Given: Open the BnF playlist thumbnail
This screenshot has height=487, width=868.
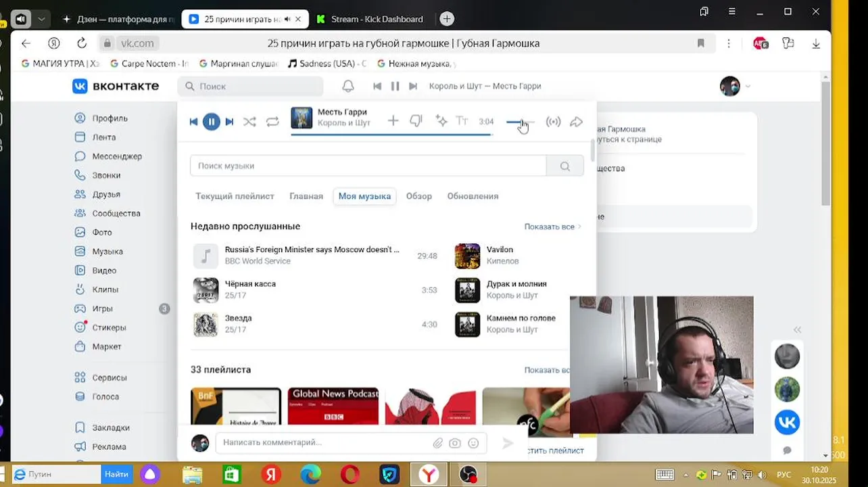Looking at the screenshot, I should (236, 406).
